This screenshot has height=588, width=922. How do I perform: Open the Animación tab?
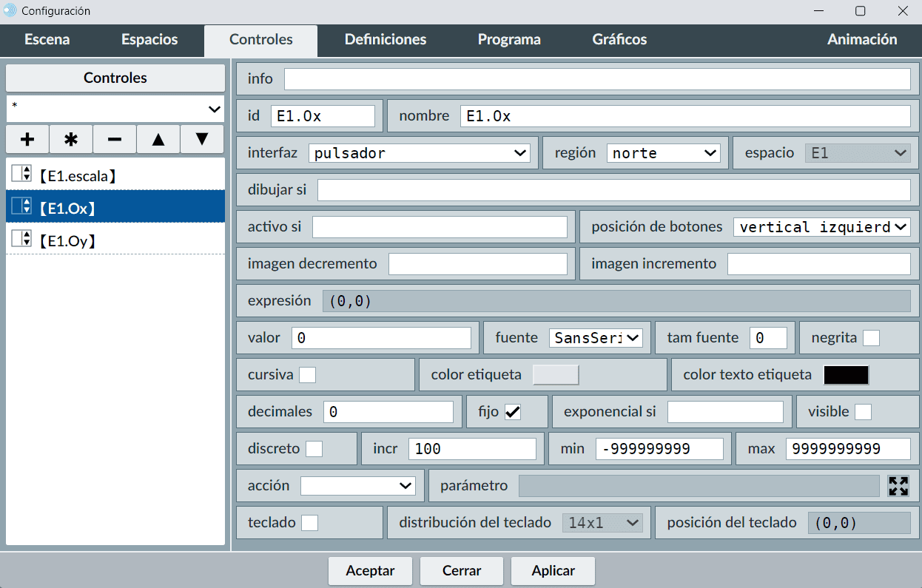[x=861, y=40]
